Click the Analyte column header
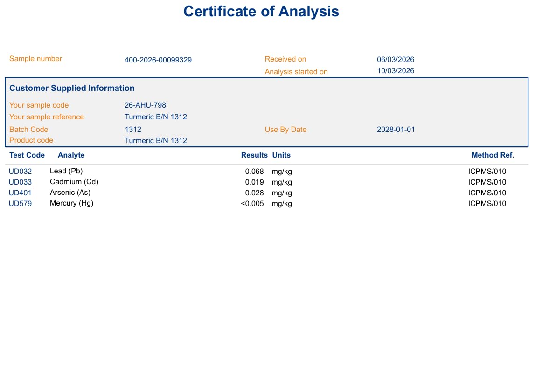 coord(71,155)
